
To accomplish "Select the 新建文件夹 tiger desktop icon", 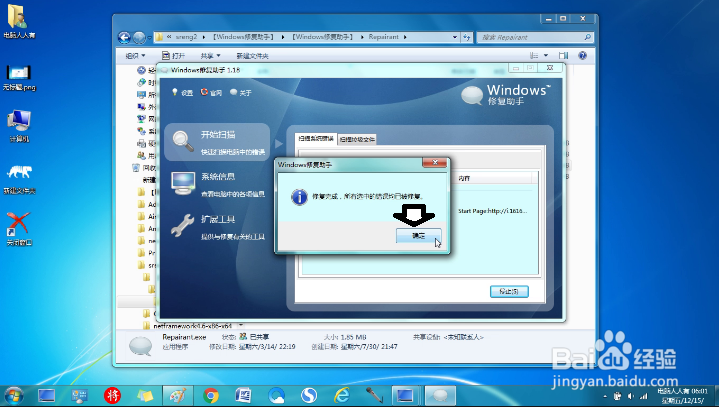I will (19, 180).
